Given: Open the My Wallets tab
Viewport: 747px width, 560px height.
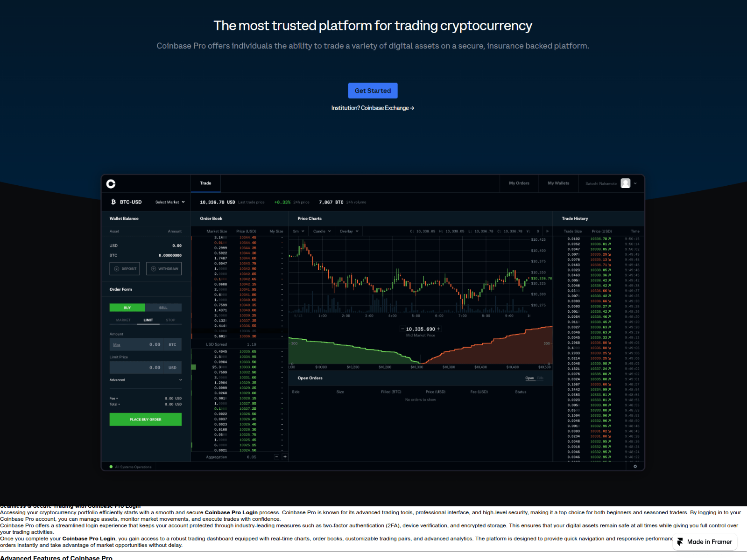Looking at the screenshot, I should point(558,183).
